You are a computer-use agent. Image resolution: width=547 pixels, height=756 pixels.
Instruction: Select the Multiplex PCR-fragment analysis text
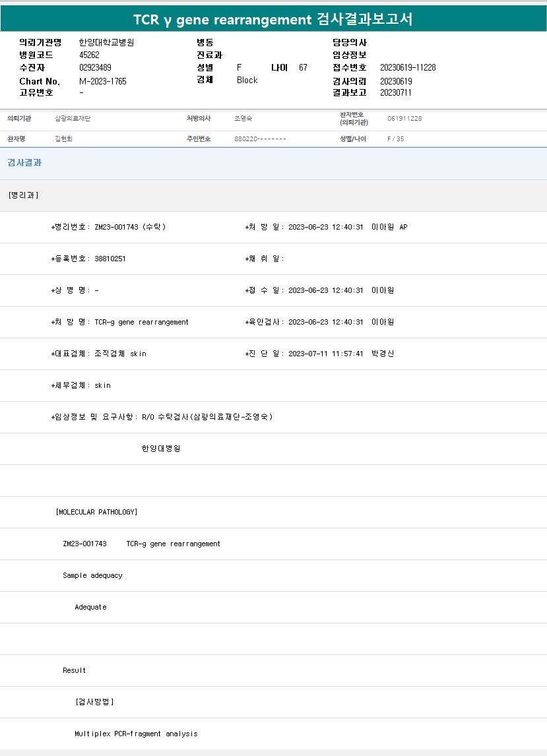(x=136, y=734)
